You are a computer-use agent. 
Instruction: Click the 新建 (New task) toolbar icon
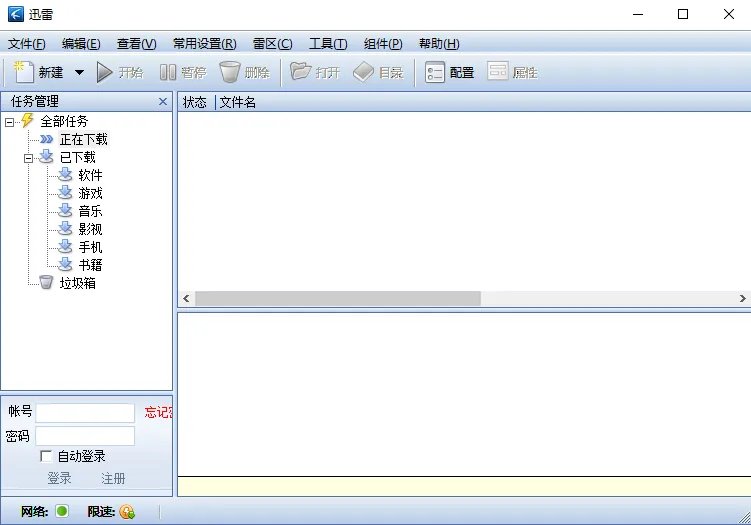click(x=24, y=72)
